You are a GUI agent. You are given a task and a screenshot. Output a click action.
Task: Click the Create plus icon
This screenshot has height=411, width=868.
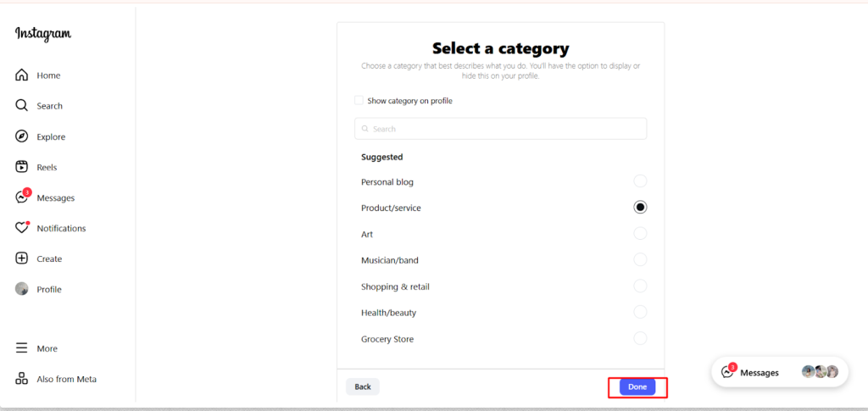(x=22, y=258)
